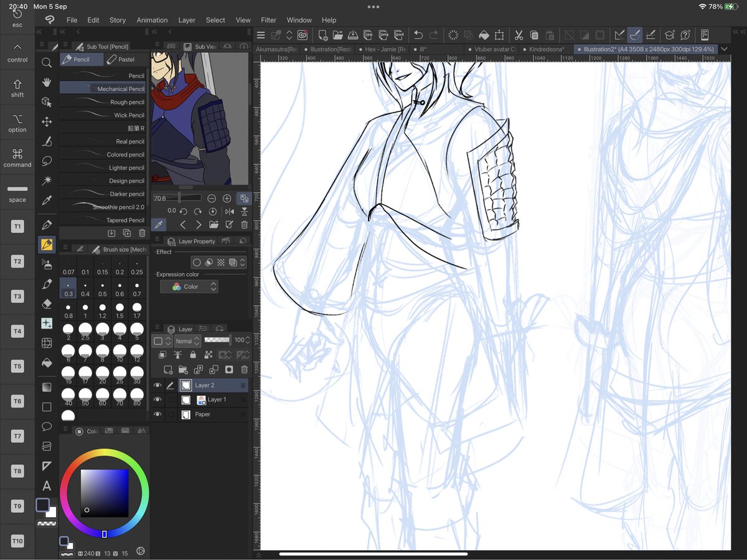
Task: Hide Layer 2 using eye icon
Action: pos(157,385)
